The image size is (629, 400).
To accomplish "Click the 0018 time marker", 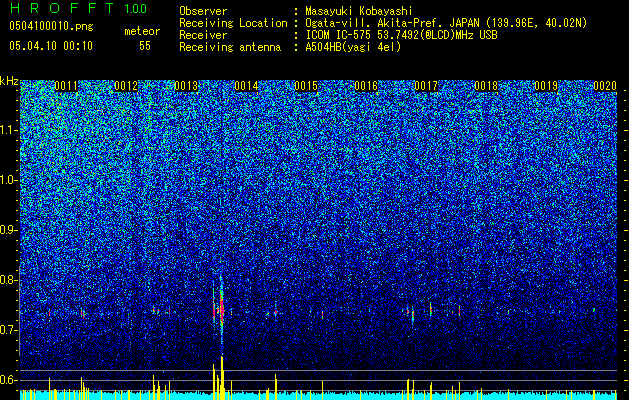I will tap(486, 86).
